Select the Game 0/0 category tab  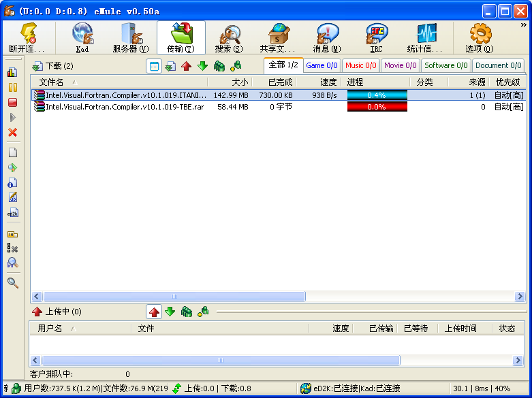[322, 65]
